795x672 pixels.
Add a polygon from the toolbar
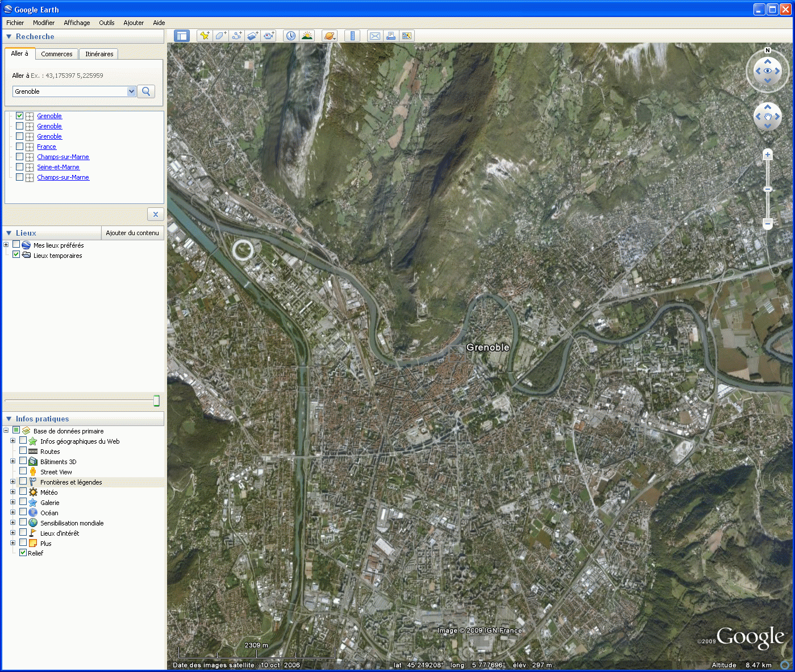(x=220, y=36)
